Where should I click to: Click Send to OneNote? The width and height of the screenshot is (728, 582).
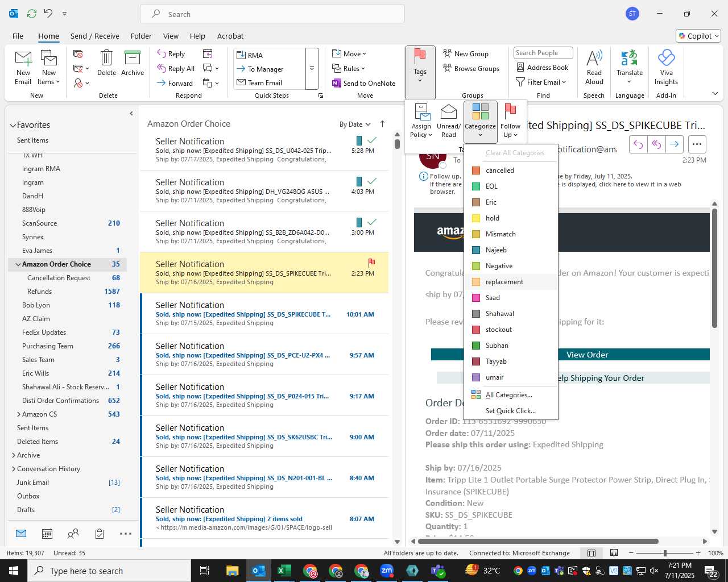364,83
